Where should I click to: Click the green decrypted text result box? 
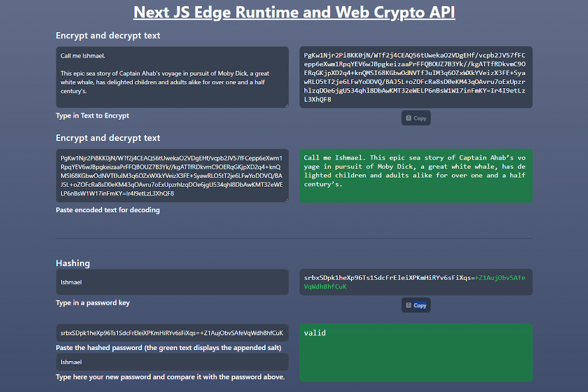(416, 175)
